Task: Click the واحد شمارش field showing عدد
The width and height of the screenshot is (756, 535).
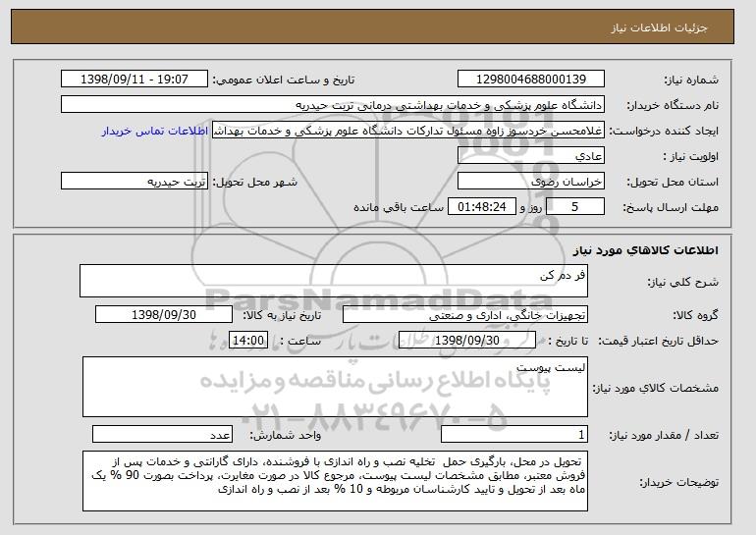Action: 162,434
